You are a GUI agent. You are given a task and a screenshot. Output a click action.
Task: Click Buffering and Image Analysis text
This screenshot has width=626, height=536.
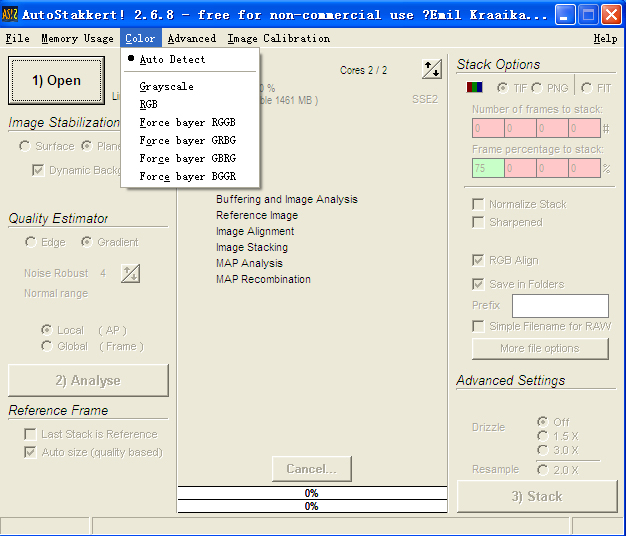pyautogui.click(x=287, y=199)
